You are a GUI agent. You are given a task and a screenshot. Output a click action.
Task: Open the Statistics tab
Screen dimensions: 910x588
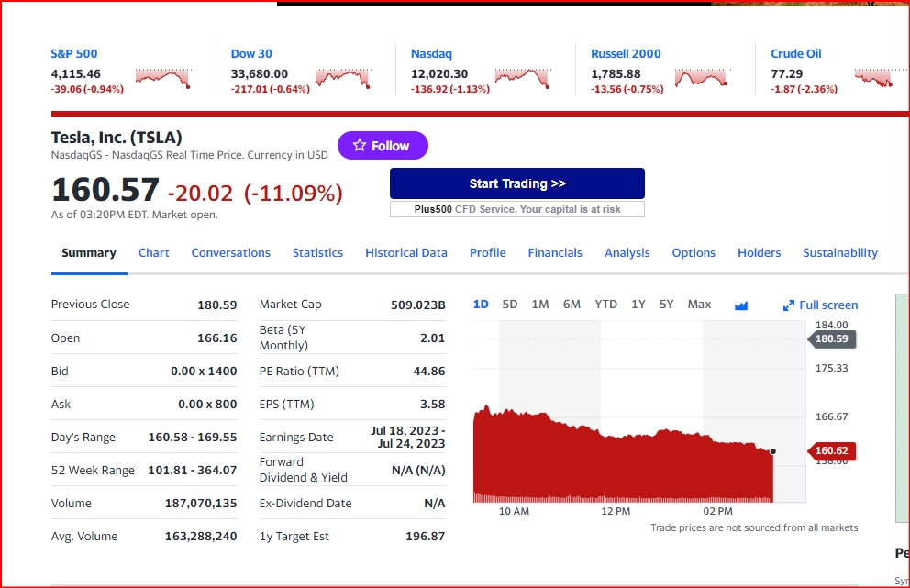[x=317, y=253]
